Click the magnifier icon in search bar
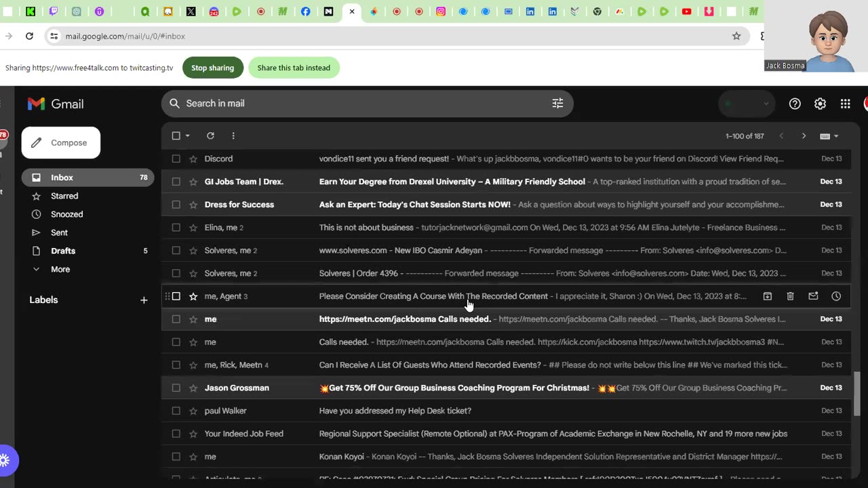 click(174, 103)
